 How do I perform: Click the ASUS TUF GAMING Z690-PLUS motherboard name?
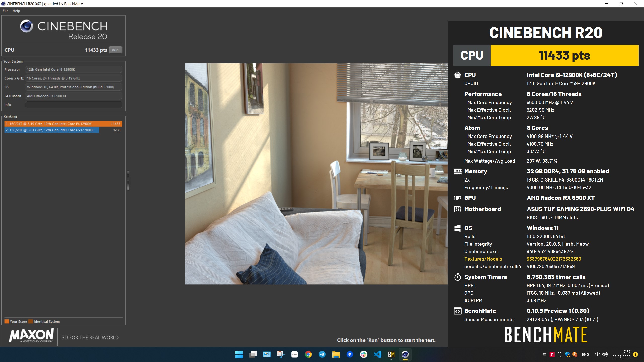click(581, 209)
